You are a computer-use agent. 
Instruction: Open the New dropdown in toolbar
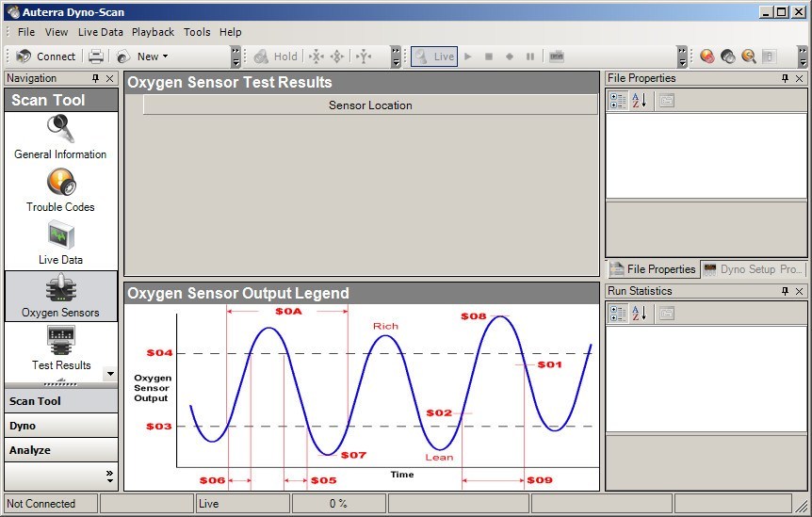142,57
